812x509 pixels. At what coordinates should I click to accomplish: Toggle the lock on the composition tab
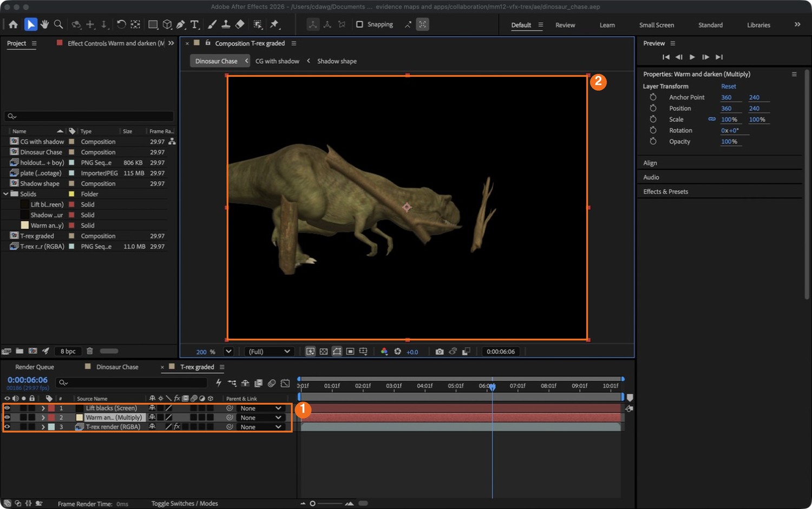coord(208,43)
